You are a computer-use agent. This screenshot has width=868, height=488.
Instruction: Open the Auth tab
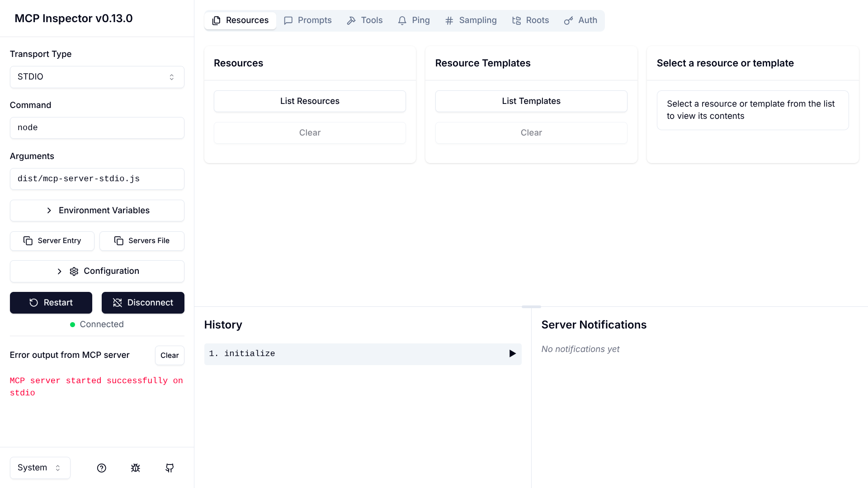coord(581,20)
